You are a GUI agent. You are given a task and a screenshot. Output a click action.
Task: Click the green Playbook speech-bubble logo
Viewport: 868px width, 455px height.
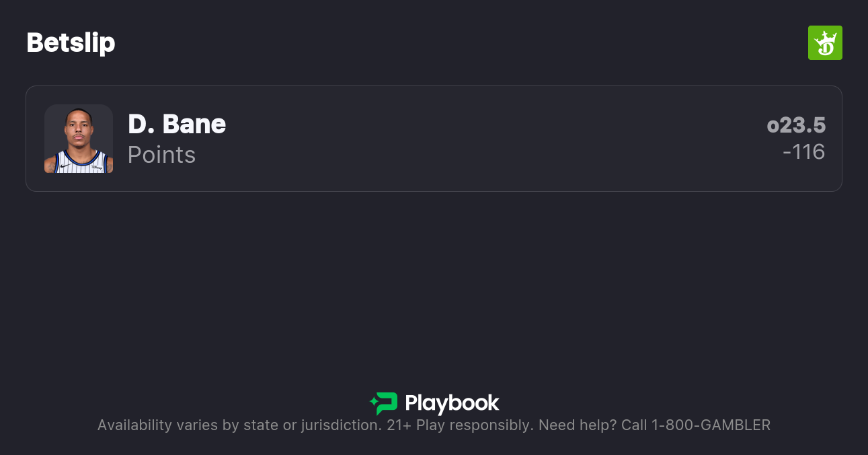[387, 403]
